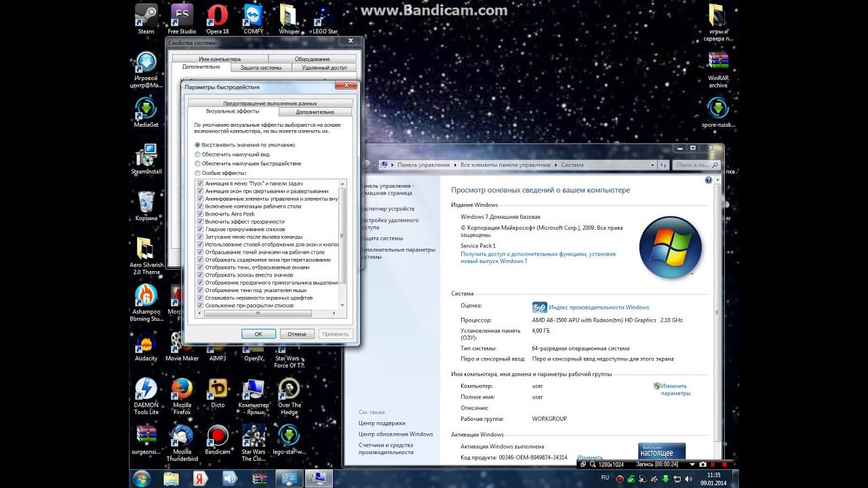
Task: Open 'Счетчики и средства производительности' link
Action: (387, 449)
